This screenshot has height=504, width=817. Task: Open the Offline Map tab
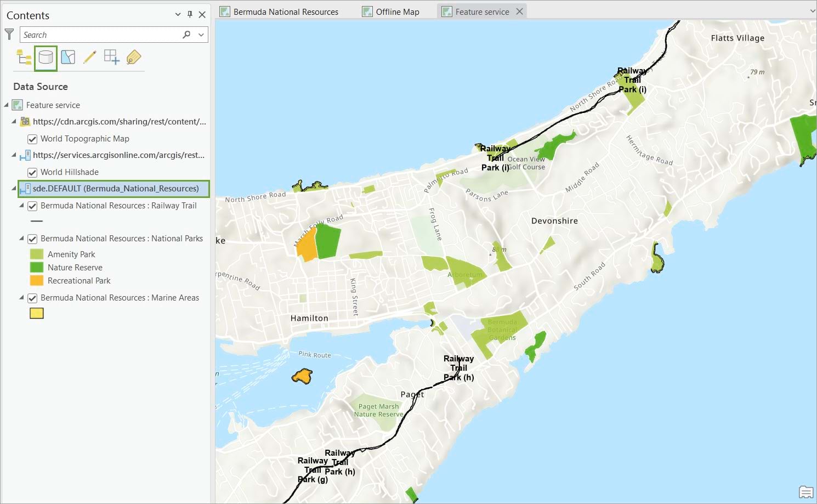(397, 12)
